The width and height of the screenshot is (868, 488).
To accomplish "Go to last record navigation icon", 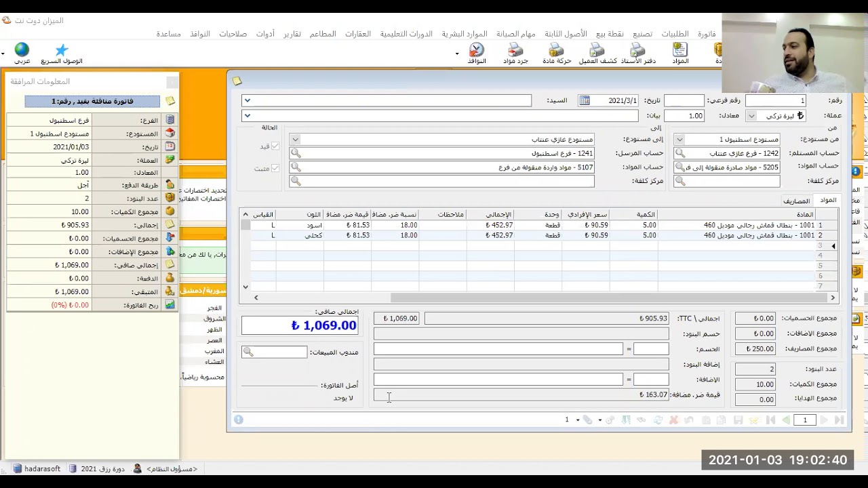I will coord(840,420).
